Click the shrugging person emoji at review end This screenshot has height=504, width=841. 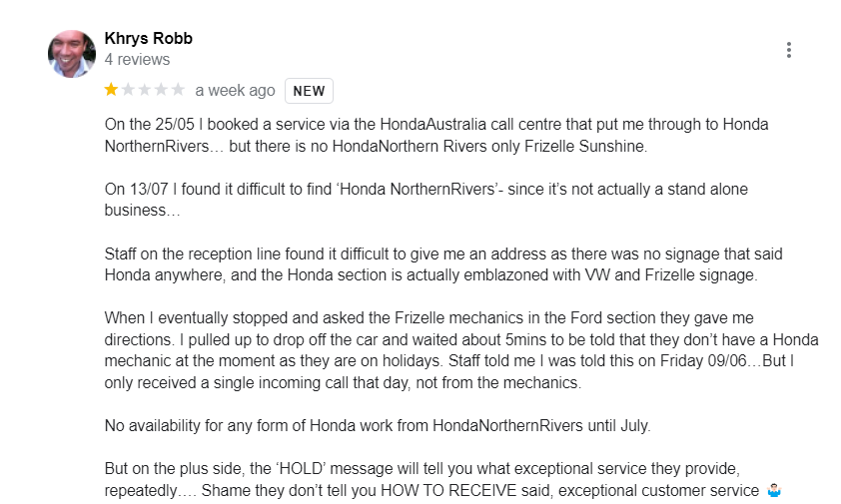[774, 490]
